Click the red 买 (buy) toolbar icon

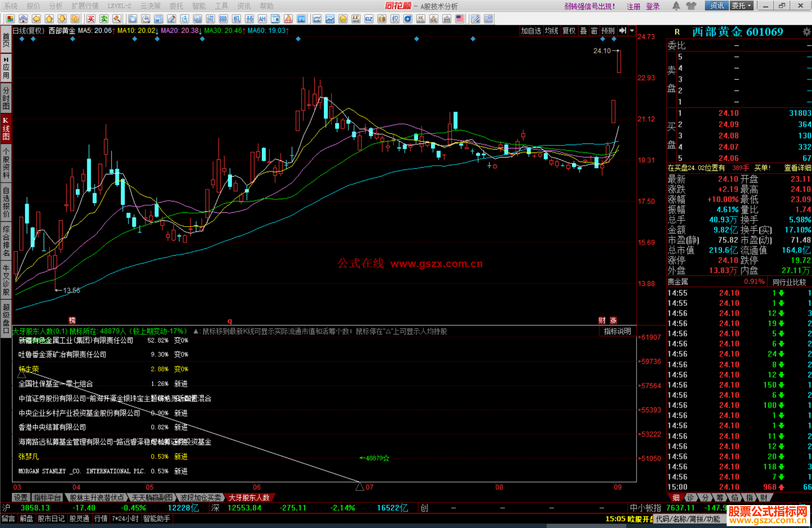pyautogui.click(x=91, y=19)
